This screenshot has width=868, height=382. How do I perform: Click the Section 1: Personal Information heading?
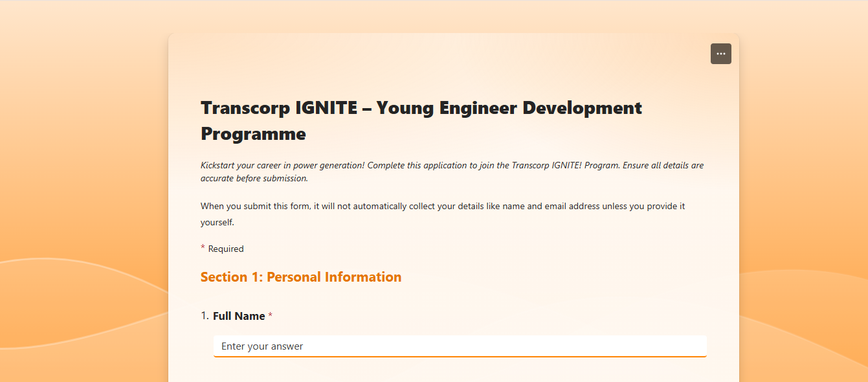coord(301,276)
